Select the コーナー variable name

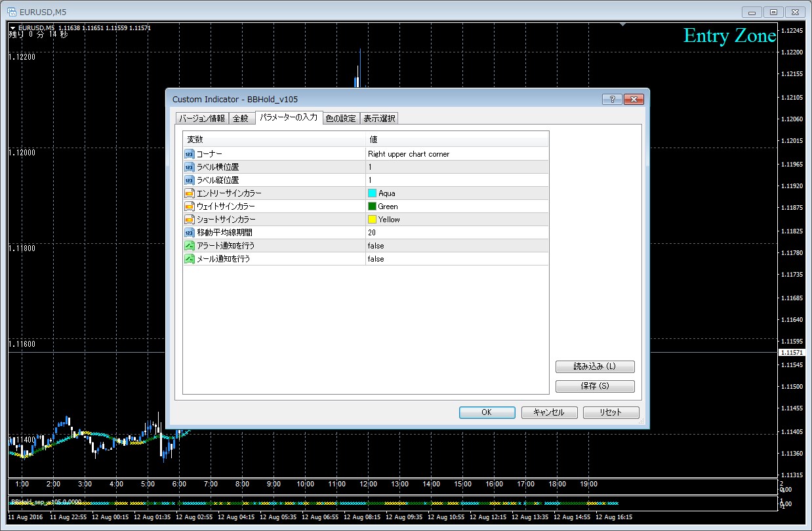click(209, 154)
